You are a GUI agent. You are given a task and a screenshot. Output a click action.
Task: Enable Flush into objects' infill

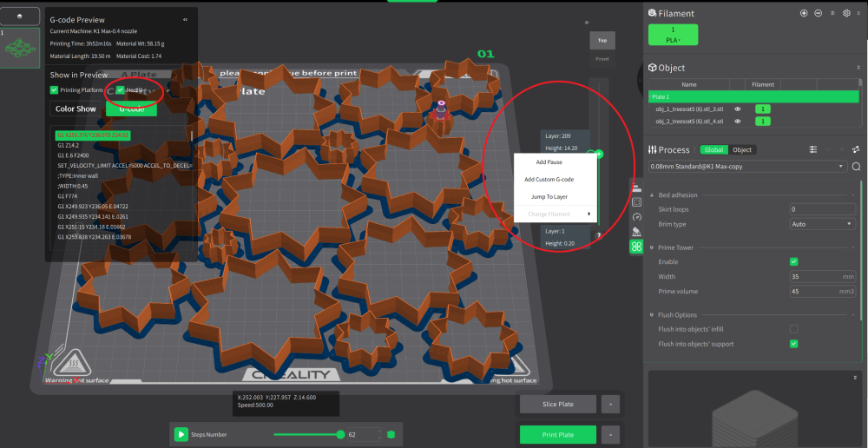(x=794, y=329)
